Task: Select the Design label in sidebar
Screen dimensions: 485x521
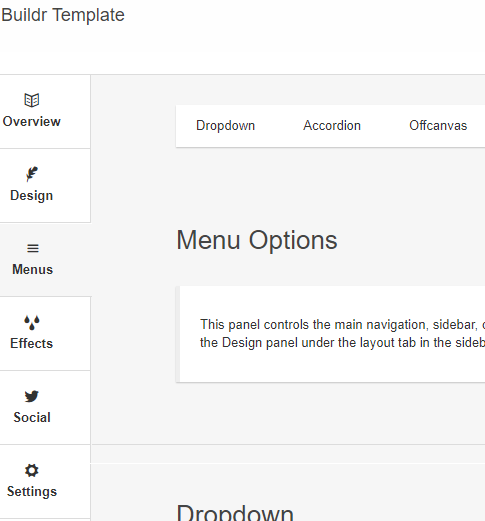Action: (32, 195)
